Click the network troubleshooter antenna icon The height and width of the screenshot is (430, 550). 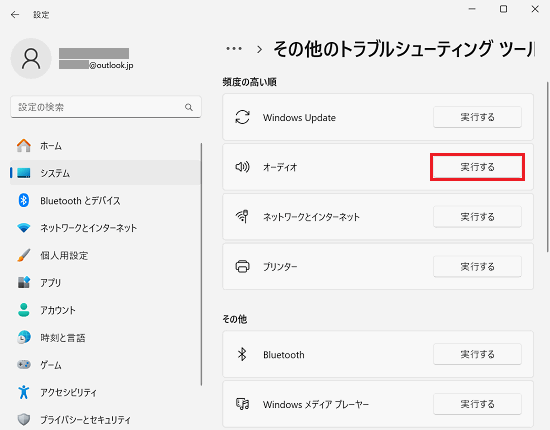click(242, 216)
